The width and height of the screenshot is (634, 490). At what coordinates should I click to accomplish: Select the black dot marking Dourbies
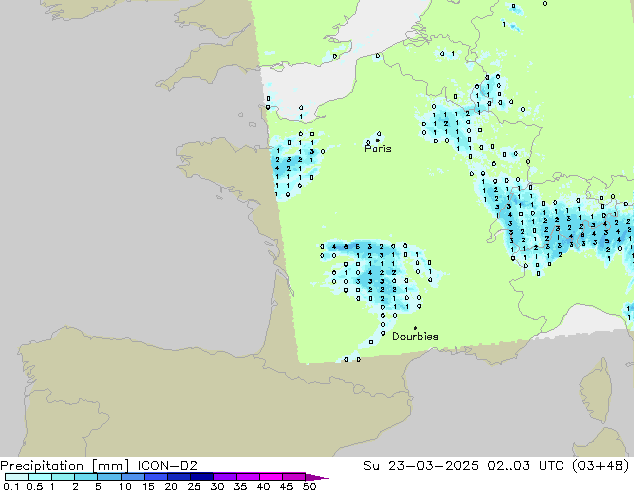415,328
